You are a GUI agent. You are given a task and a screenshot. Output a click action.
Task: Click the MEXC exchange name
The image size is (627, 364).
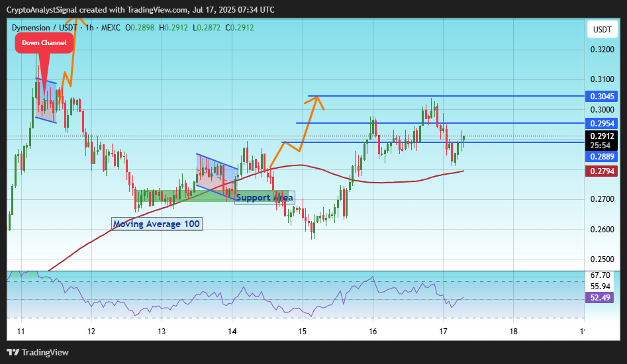pos(111,28)
